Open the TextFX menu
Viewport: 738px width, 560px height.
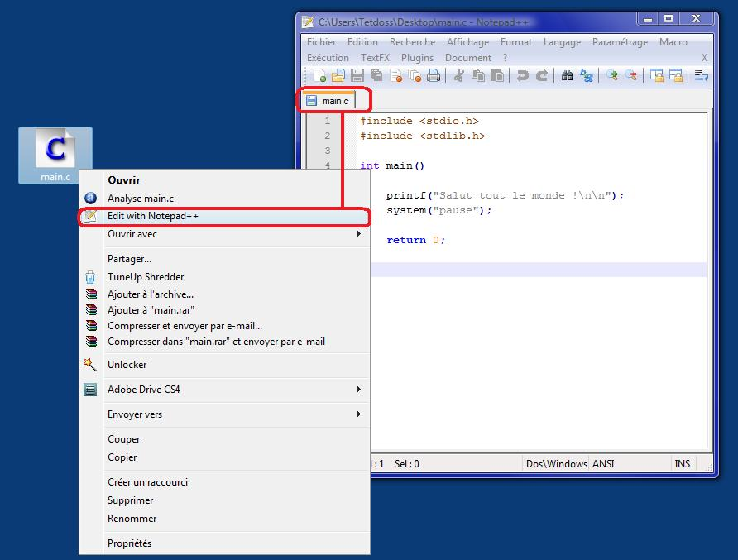pyautogui.click(x=375, y=57)
